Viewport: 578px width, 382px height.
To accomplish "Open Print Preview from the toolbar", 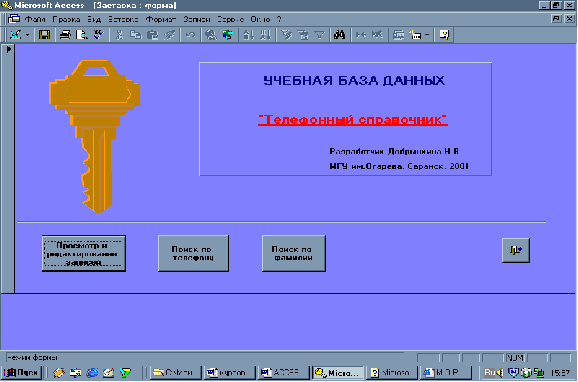I will (81, 35).
